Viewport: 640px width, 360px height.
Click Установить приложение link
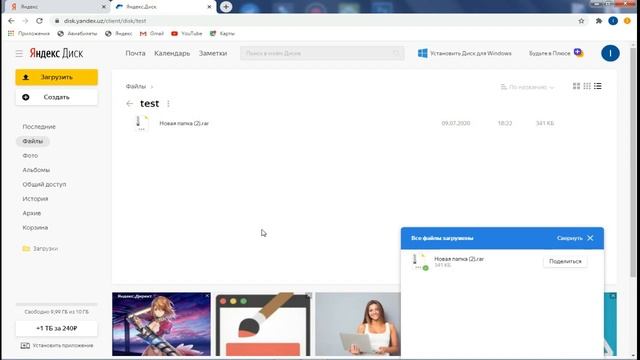(x=57, y=346)
